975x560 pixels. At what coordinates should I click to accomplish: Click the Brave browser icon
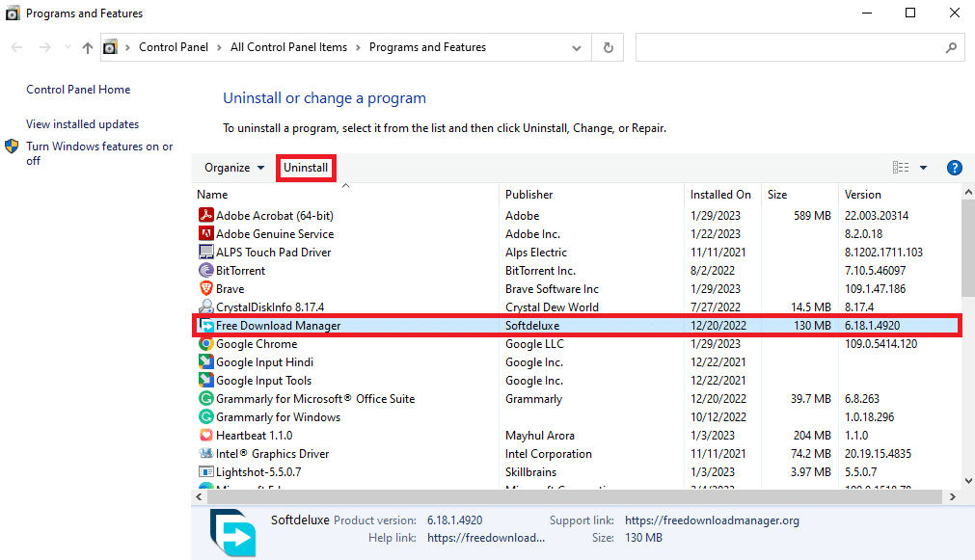pos(205,288)
